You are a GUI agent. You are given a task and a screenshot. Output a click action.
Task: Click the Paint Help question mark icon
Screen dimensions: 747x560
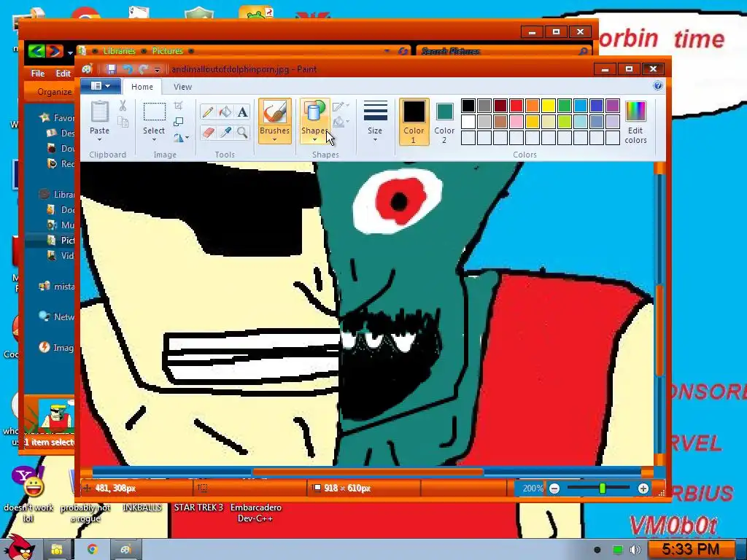coord(658,86)
